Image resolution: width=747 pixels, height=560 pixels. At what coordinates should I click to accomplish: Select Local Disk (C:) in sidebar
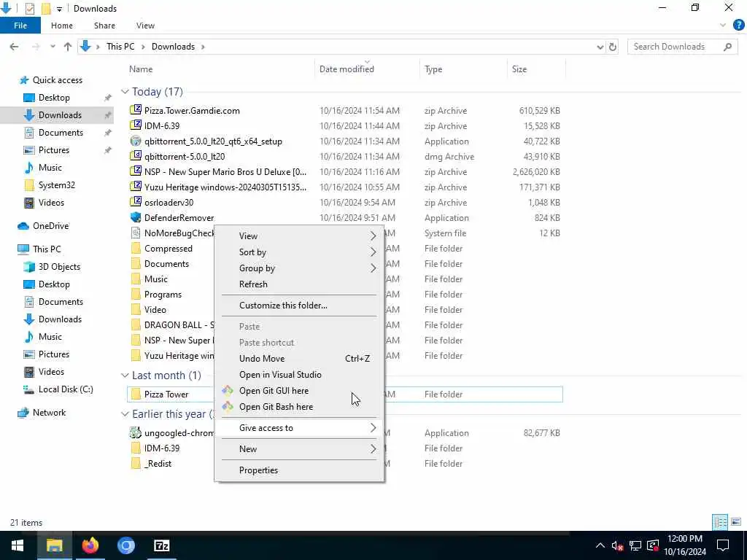pyautogui.click(x=66, y=389)
